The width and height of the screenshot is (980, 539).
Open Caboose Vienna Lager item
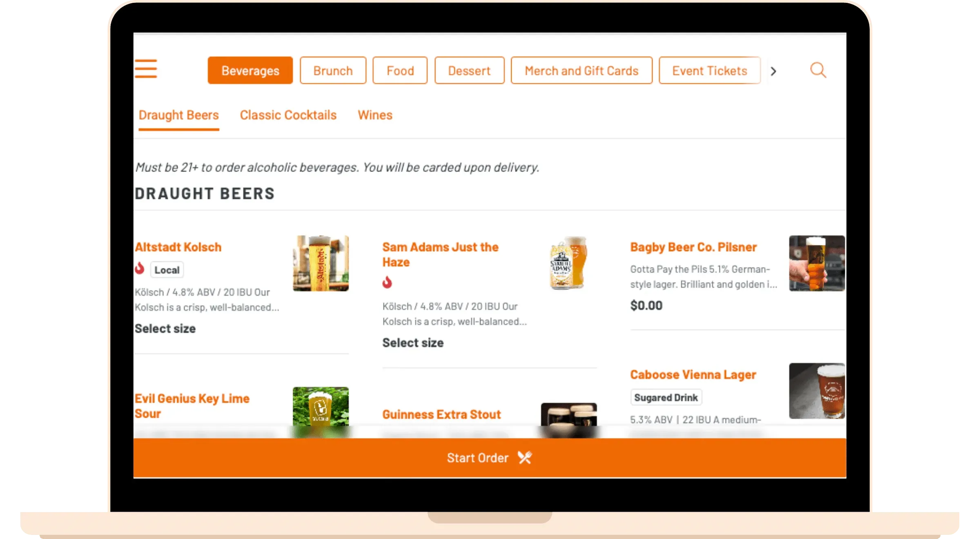point(693,374)
